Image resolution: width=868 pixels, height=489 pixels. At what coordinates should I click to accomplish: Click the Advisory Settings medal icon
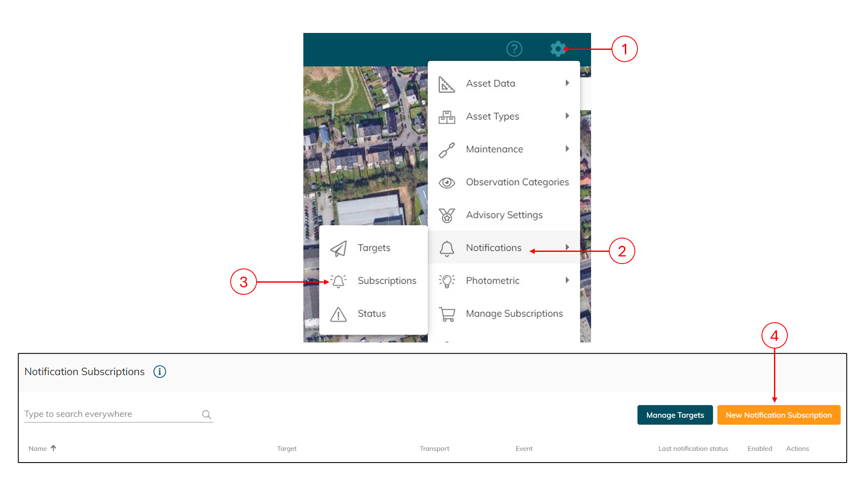pos(447,215)
